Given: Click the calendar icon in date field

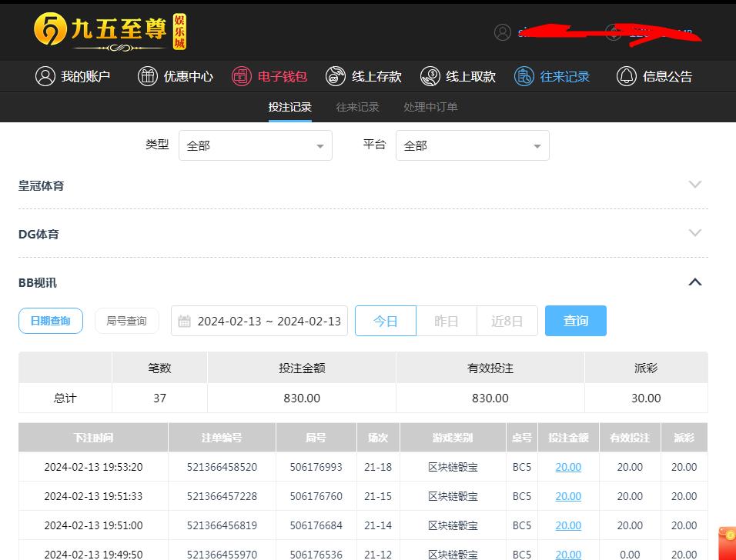Looking at the screenshot, I should coord(185,322).
